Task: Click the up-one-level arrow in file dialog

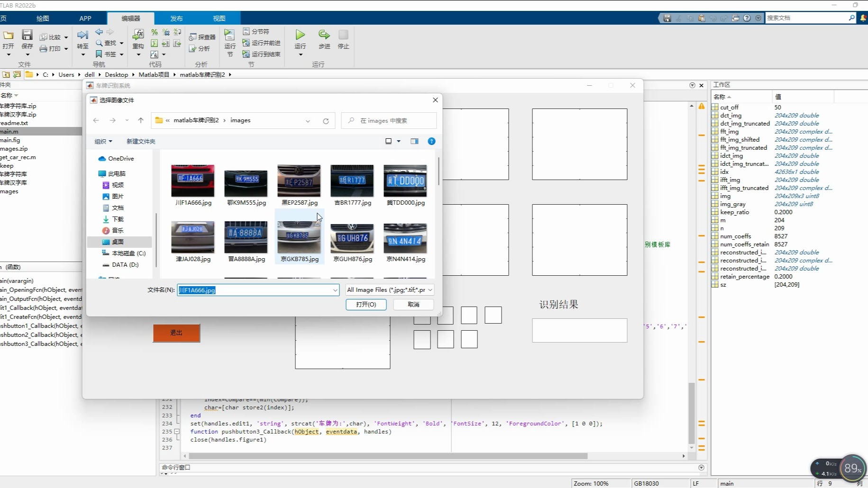Action: click(141, 120)
